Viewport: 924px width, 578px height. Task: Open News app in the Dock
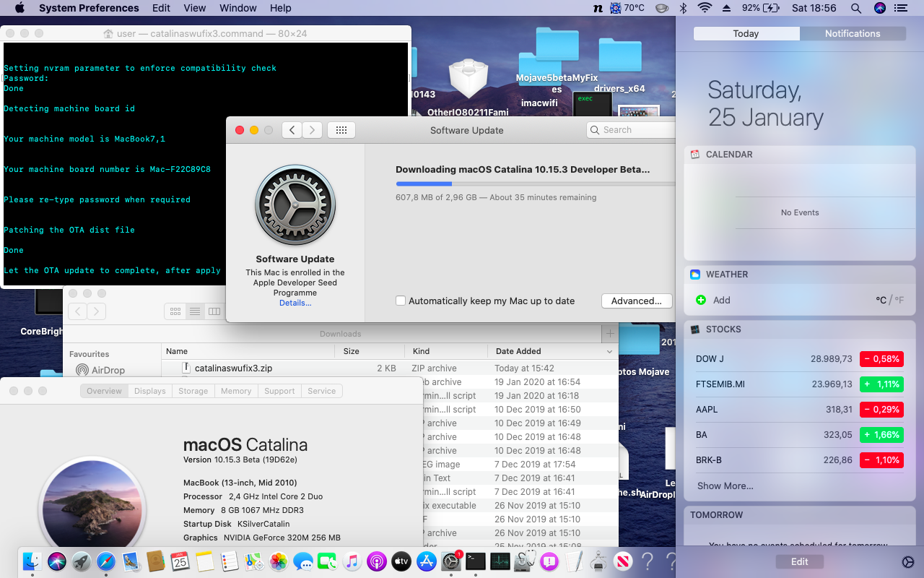[x=623, y=561]
